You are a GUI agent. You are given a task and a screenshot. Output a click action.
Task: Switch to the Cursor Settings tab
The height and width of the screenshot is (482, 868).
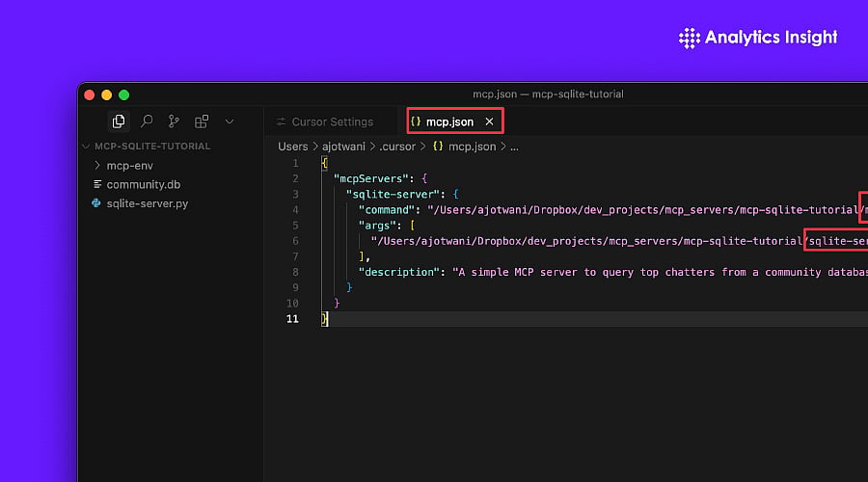tap(326, 121)
